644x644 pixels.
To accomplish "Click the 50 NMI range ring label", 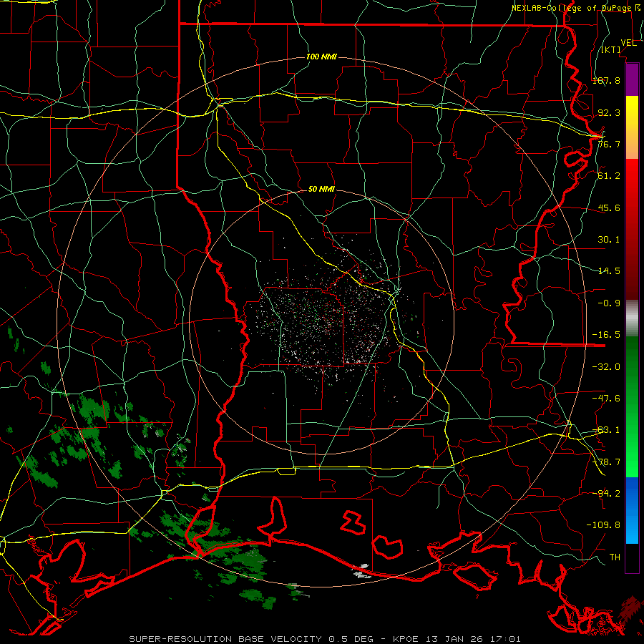I will click(x=321, y=190).
